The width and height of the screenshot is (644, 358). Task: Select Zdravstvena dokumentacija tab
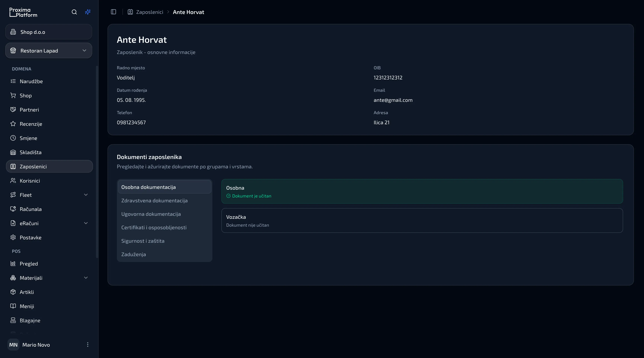pyautogui.click(x=164, y=201)
